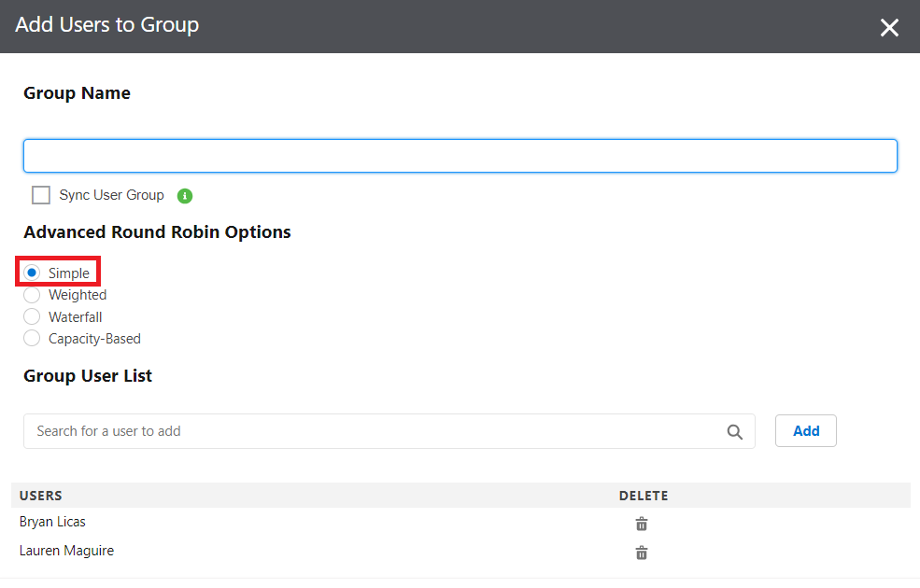Choose the Waterfall round robin option
The width and height of the screenshot is (920, 588).
[x=33, y=316]
